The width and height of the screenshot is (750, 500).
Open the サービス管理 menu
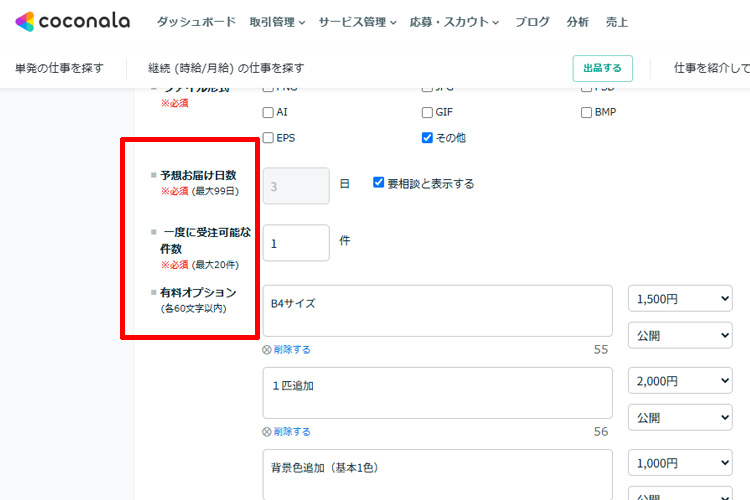pyautogui.click(x=357, y=22)
